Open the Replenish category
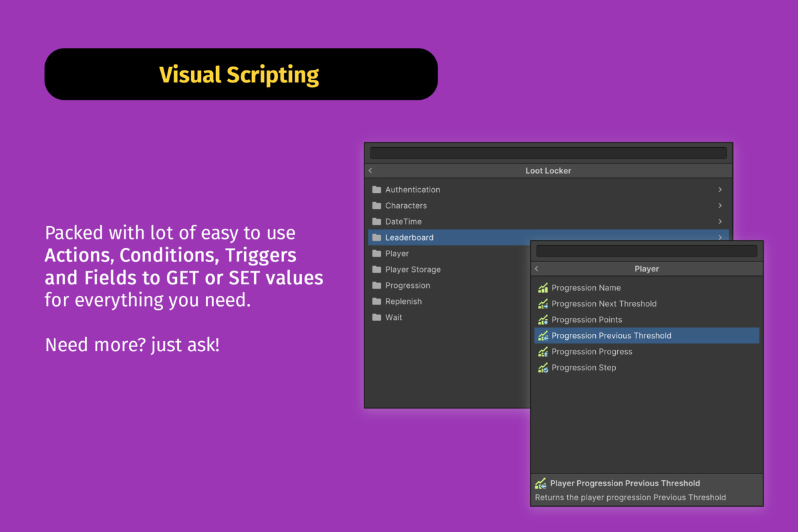 point(449,301)
